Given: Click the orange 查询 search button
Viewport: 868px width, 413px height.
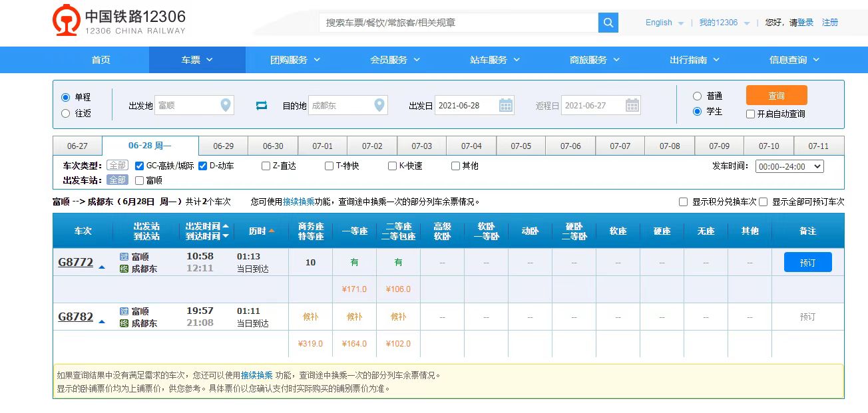Looking at the screenshot, I should coord(776,96).
